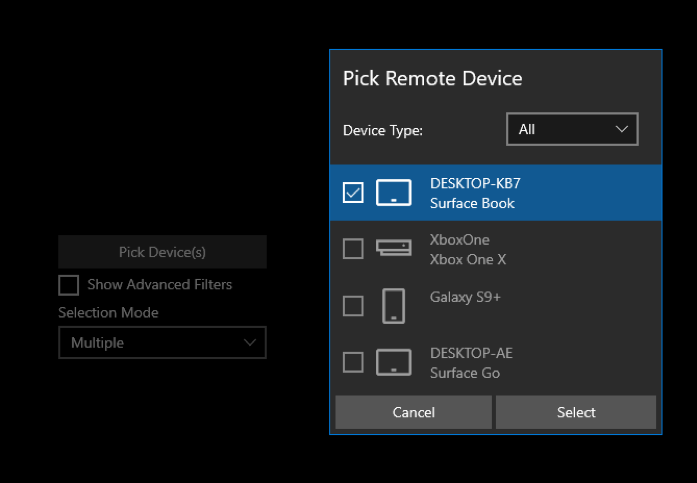Click the Xbox One X subtitle

(x=468, y=259)
